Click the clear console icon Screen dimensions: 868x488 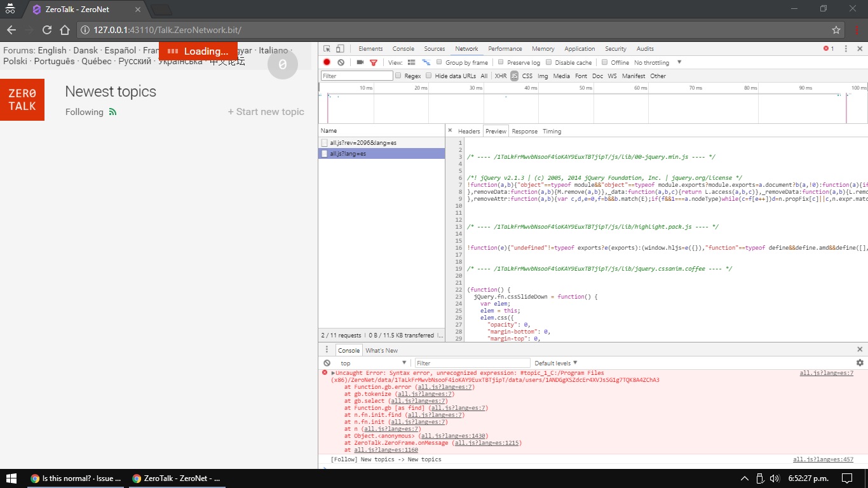click(x=326, y=362)
